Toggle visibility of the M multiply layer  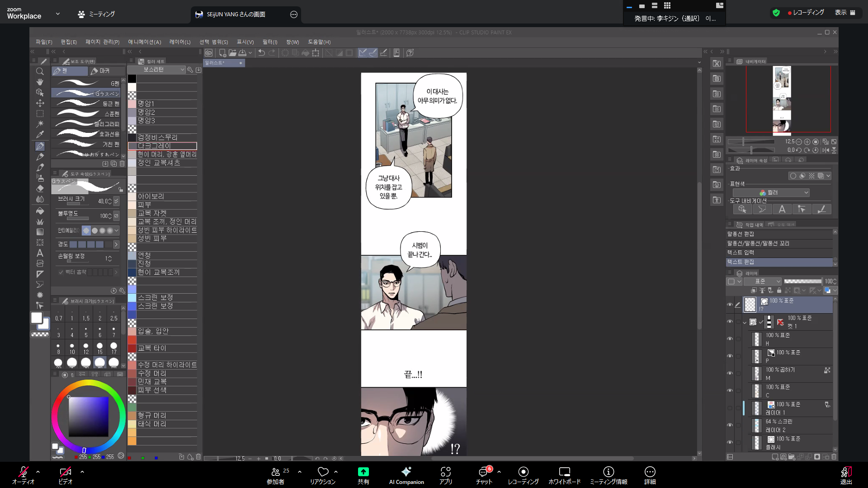click(729, 373)
